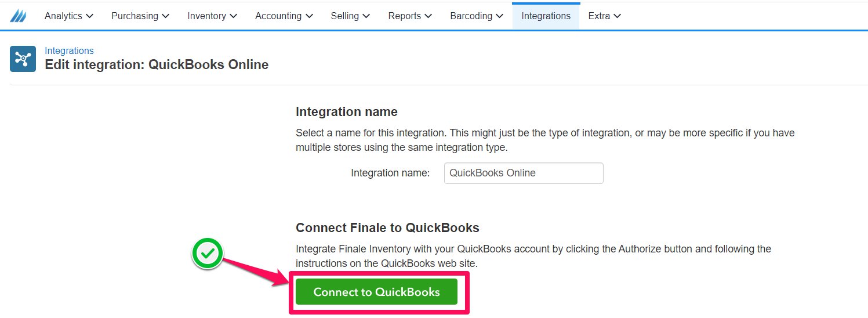Click the Connect to QuickBooks button
The width and height of the screenshot is (868, 318).
(376, 292)
